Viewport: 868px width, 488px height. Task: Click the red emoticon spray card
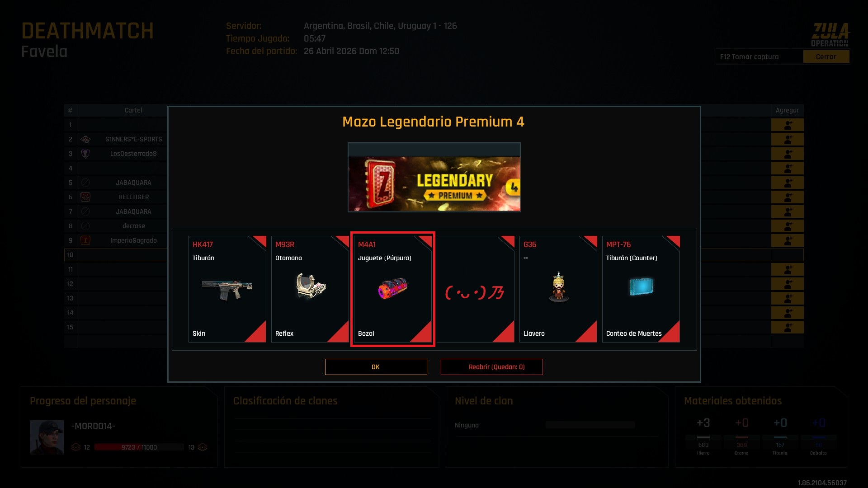pyautogui.click(x=475, y=289)
